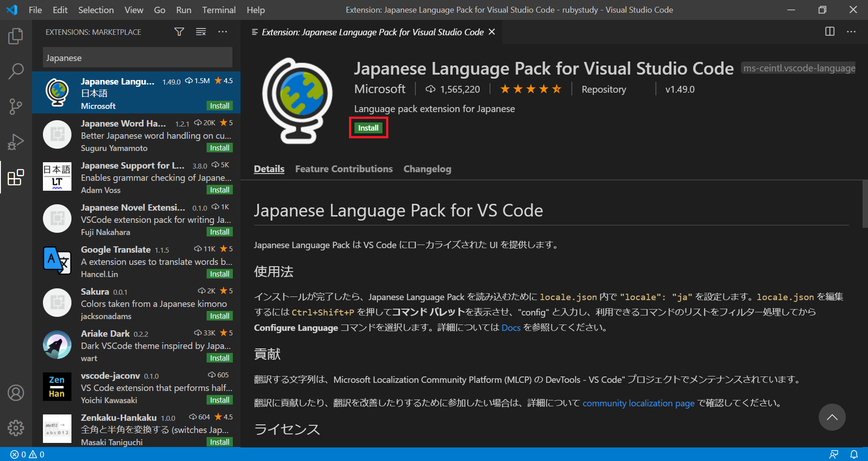The width and height of the screenshot is (868, 461).
Task: Install Japanese Novel Extension pack
Action: point(220,232)
